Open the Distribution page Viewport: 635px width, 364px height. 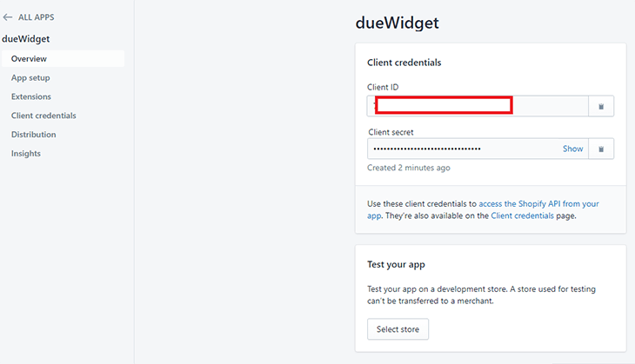[34, 135]
